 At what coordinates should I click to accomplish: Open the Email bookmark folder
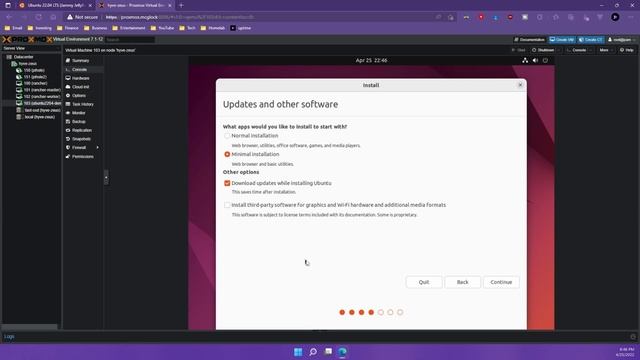coord(14,28)
